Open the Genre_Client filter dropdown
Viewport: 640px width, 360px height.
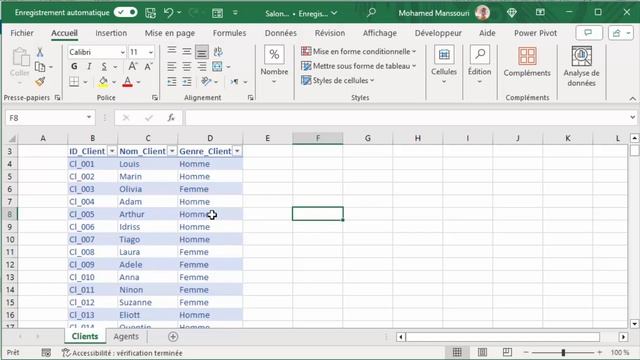click(x=237, y=151)
